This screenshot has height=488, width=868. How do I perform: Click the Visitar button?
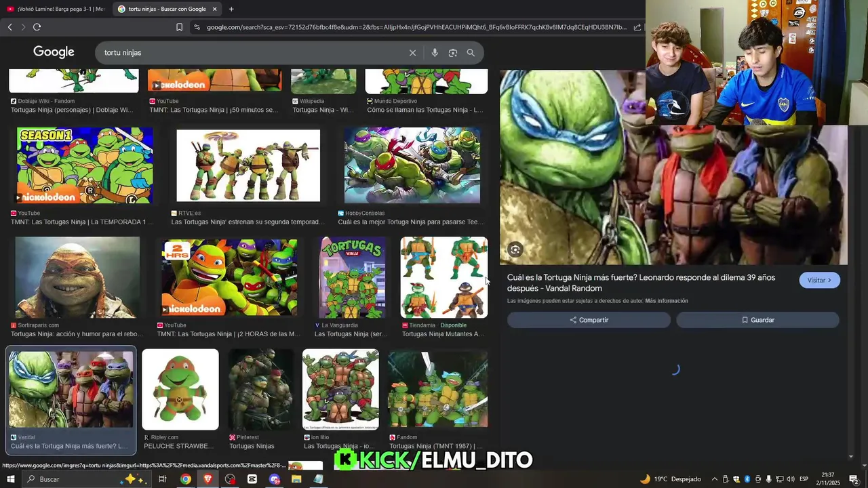pyautogui.click(x=819, y=280)
